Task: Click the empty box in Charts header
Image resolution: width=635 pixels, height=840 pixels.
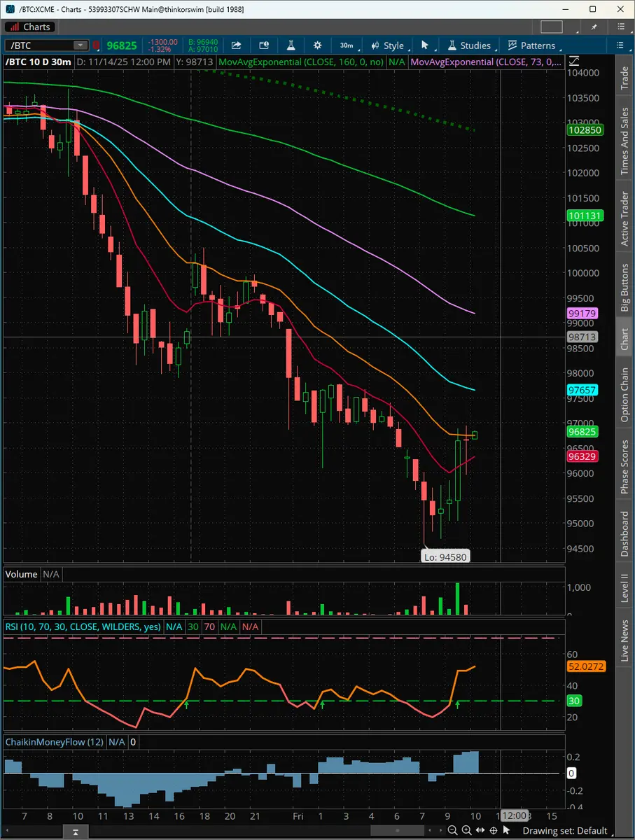Action: pyautogui.click(x=552, y=27)
